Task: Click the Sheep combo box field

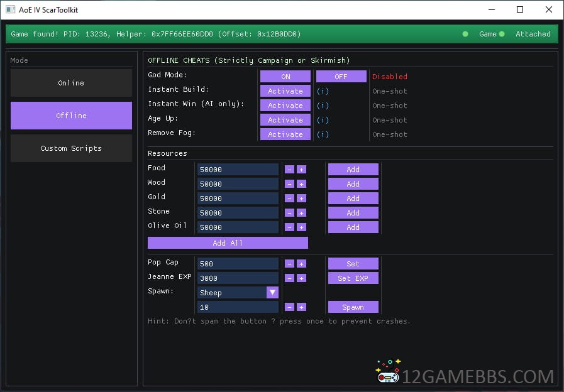Action: (x=231, y=293)
